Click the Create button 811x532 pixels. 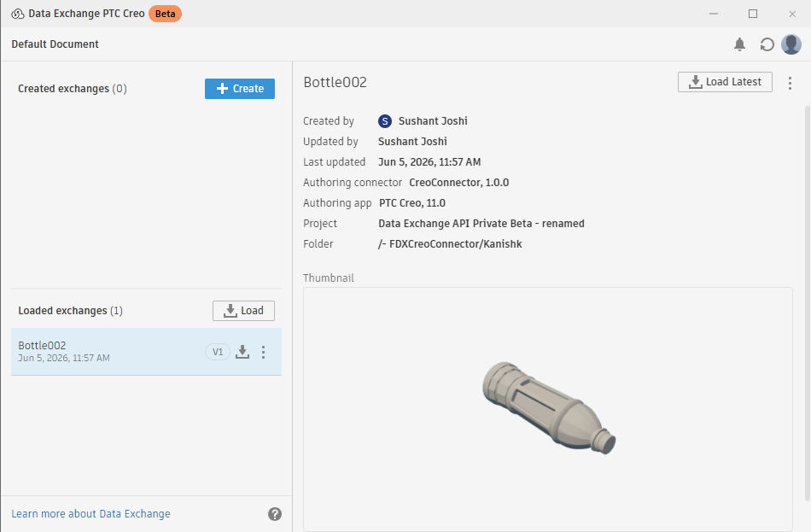pyautogui.click(x=240, y=89)
